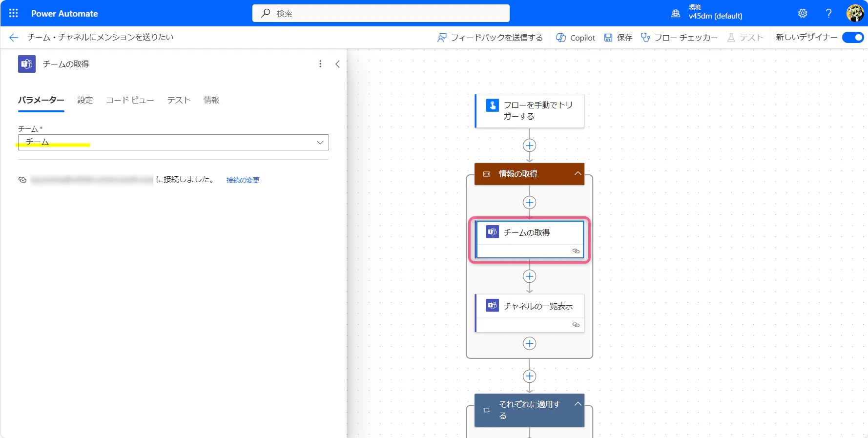
Task: Select the フローを手動でトリガーする trigger card
Action: click(x=530, y=111)
